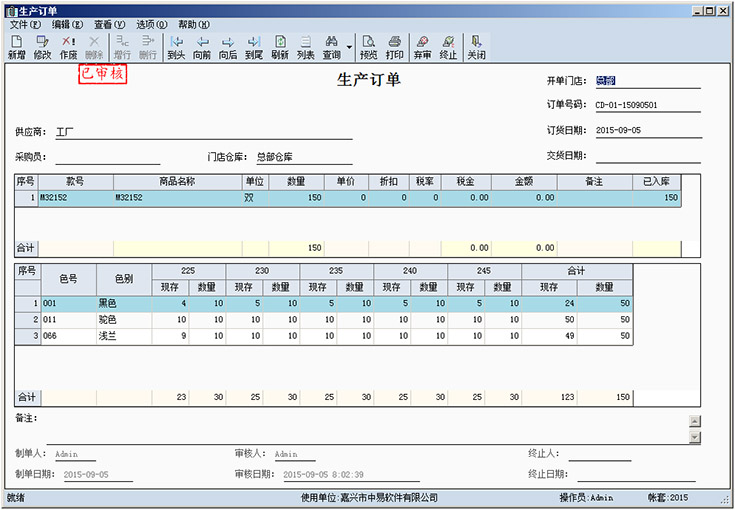
Task: Click the 删除 (Delete) toolbar icon
Action: click(x=94, y=47)
